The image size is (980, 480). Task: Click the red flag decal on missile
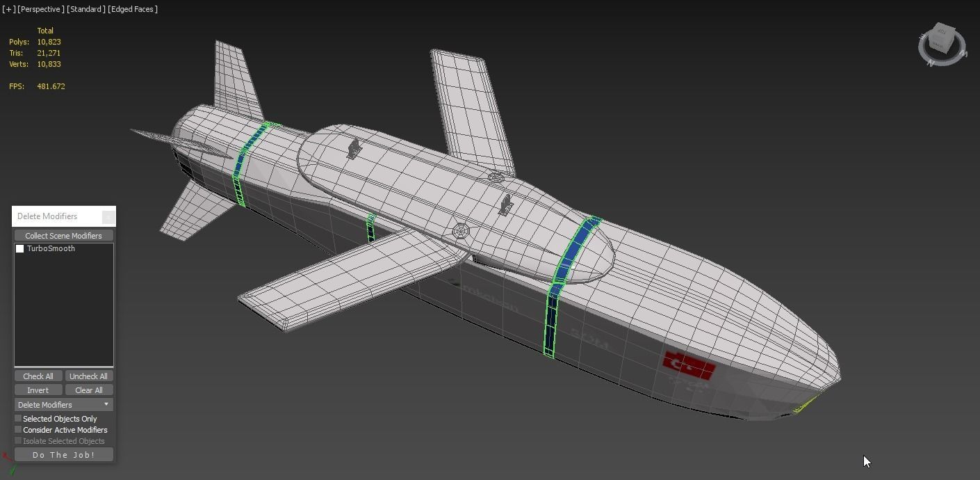tap(689, 366)
